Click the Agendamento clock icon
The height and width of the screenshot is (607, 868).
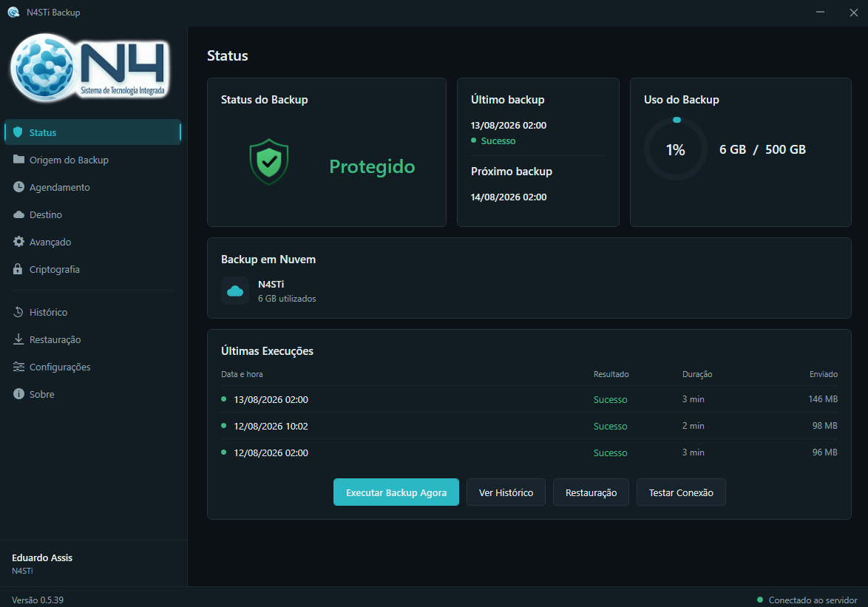[18, 187]
